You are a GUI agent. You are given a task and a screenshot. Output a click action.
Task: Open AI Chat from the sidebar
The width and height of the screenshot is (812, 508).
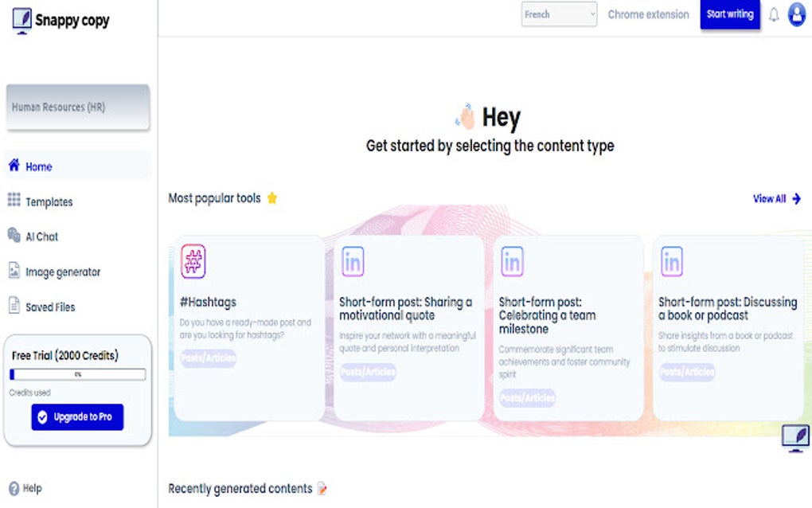(41, 236)
